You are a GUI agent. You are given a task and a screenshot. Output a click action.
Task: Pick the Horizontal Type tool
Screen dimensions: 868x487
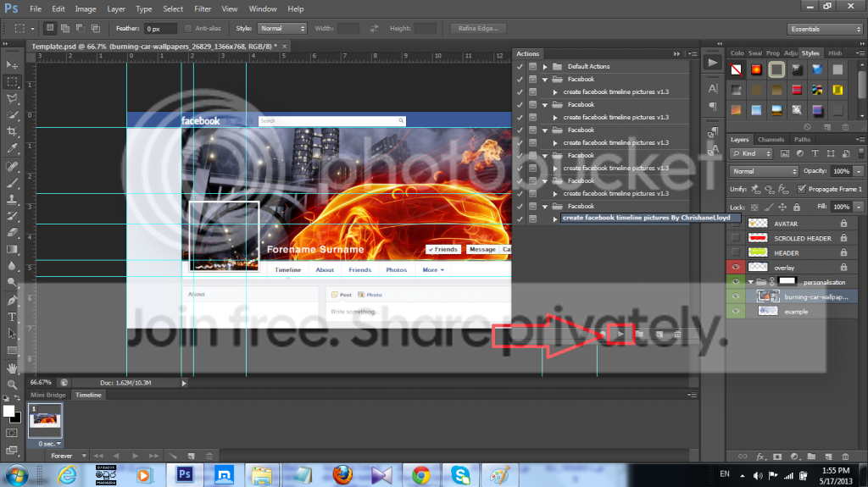coord(12,317)
